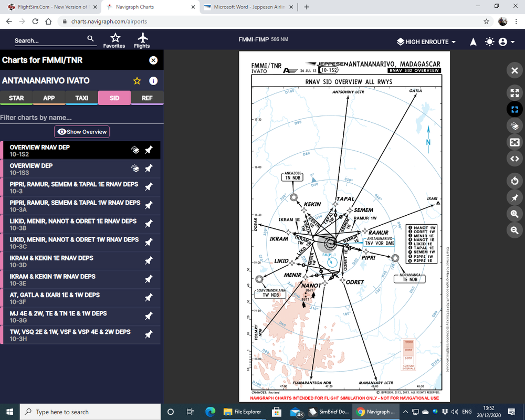The height and width of the screenshot is (420, 525).
Task: Pin the 10-3 RNAV DEPS chart
Action: [x=149, y=187]
